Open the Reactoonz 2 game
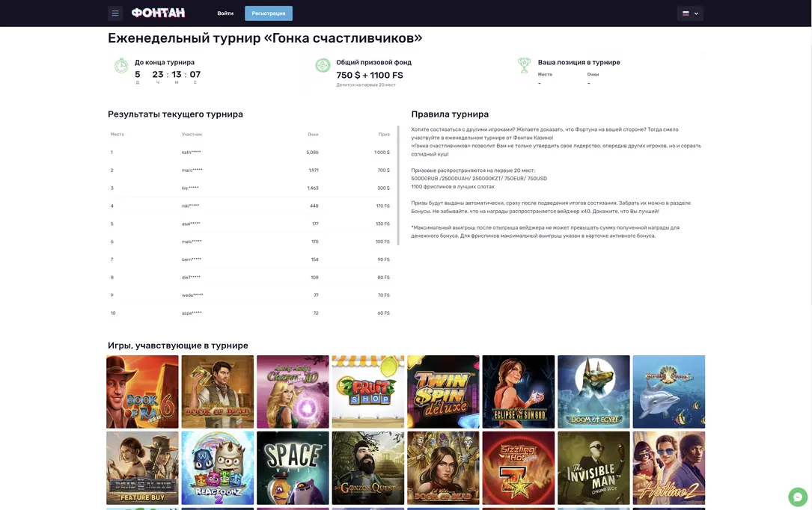The height and width of the screenshot is (510, 812). click(x=218, y=467)
